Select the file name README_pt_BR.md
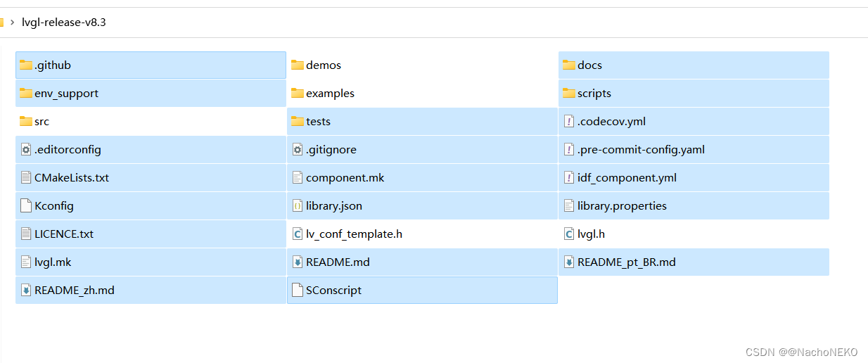Viewport: 868px width, 363px height. point(627,262)
